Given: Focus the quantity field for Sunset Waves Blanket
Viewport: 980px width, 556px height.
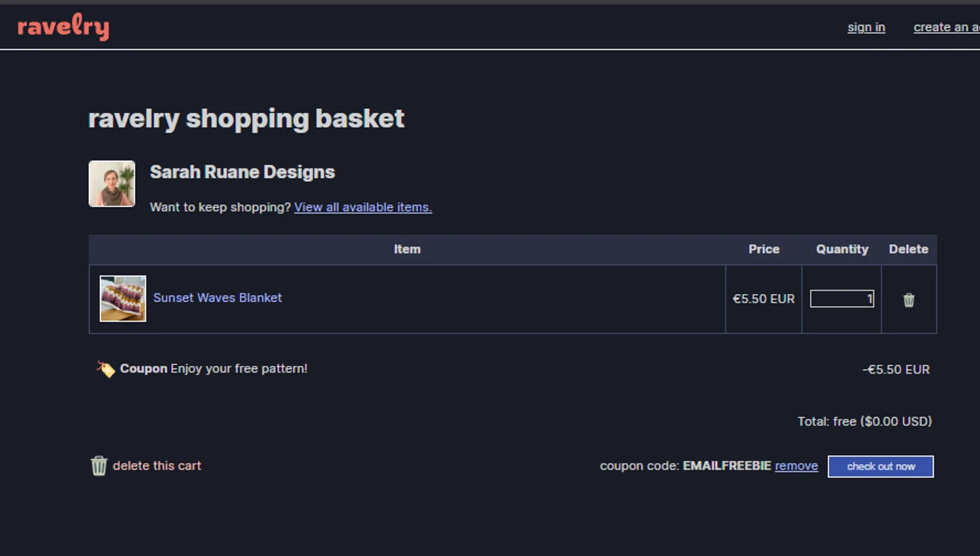Looking at the screenshot, I should tap(841, 299).
